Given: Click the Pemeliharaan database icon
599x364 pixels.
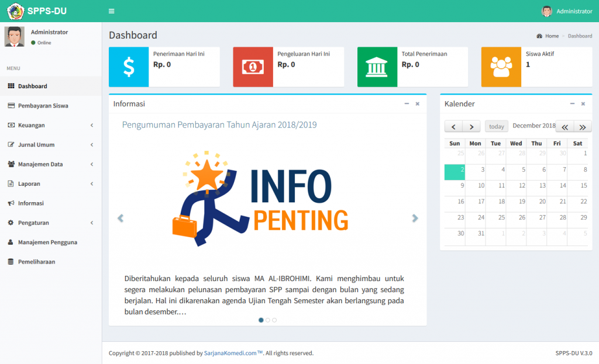Looking at the screenshot, I should click(11, 261).
